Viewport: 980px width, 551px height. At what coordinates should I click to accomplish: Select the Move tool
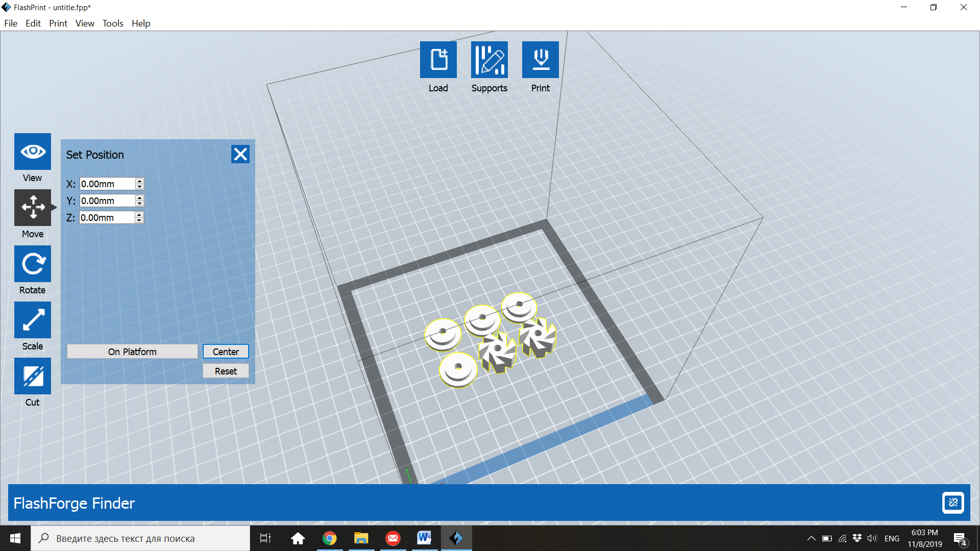[32, 208]
